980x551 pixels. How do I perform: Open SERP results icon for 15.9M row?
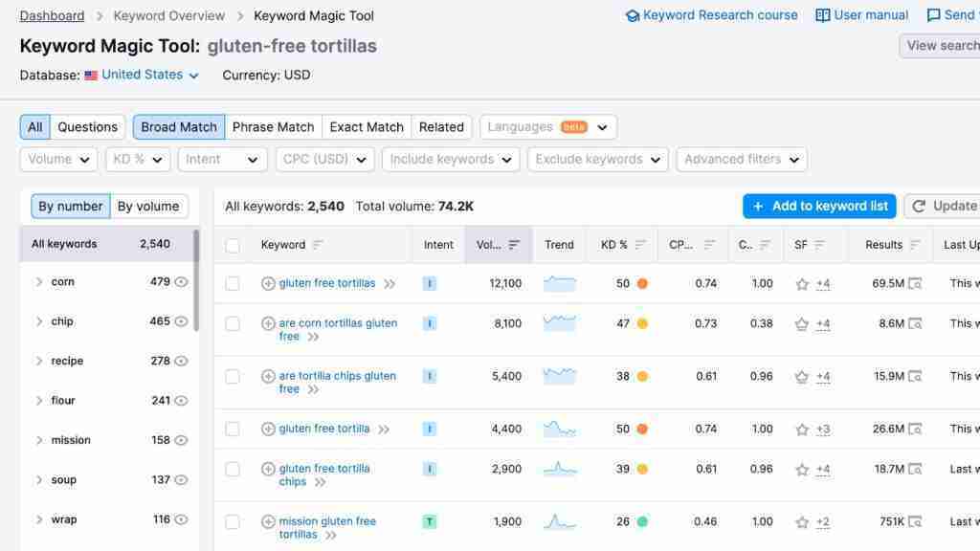pyautogui.click(x=915, y=376)
